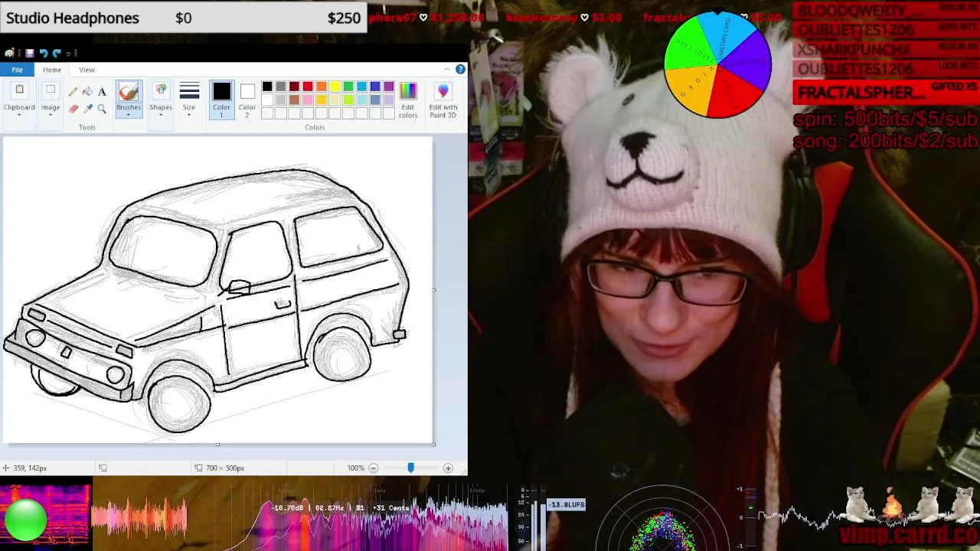Screen dimensions: 980x551
Task: Click the zoom slider handle
Action: tap(410, 468)
